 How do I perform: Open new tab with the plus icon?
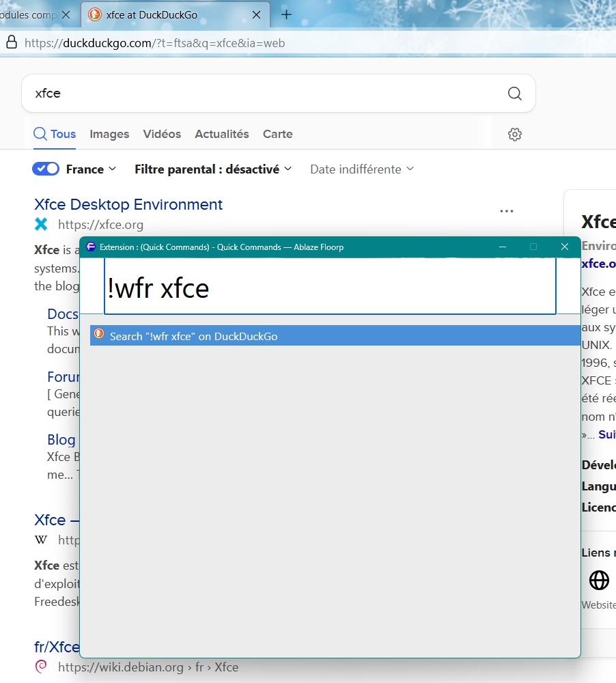(287, 14)
